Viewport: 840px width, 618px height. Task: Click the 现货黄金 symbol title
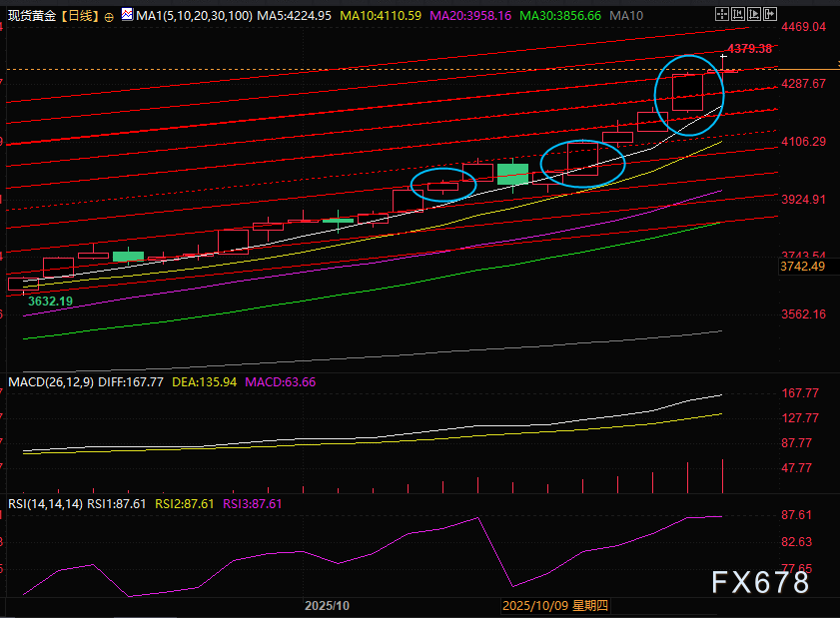coord(31,16)
